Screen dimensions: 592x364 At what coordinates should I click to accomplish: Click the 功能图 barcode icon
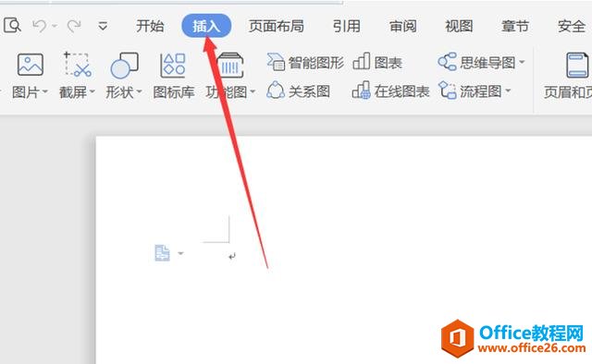[230, 65]
